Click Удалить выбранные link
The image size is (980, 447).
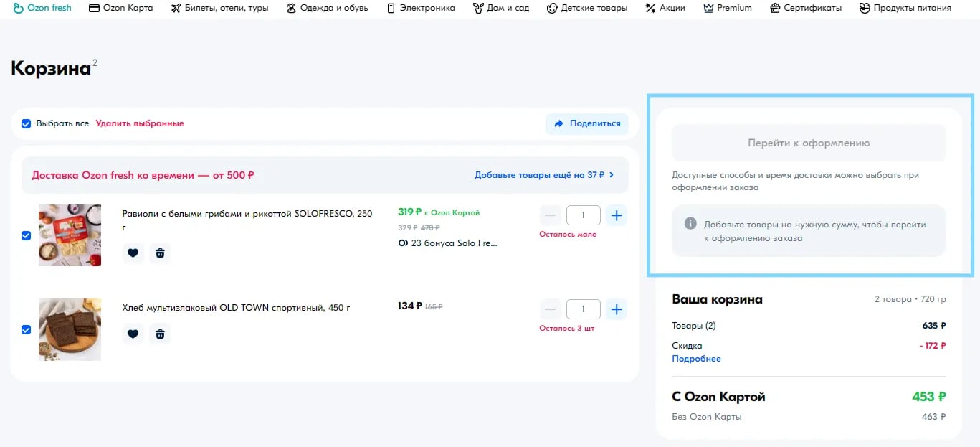tap(140, 123)
